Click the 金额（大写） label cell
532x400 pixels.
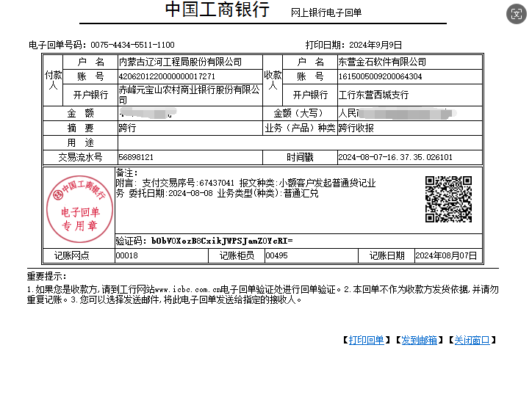pos(300,113)
